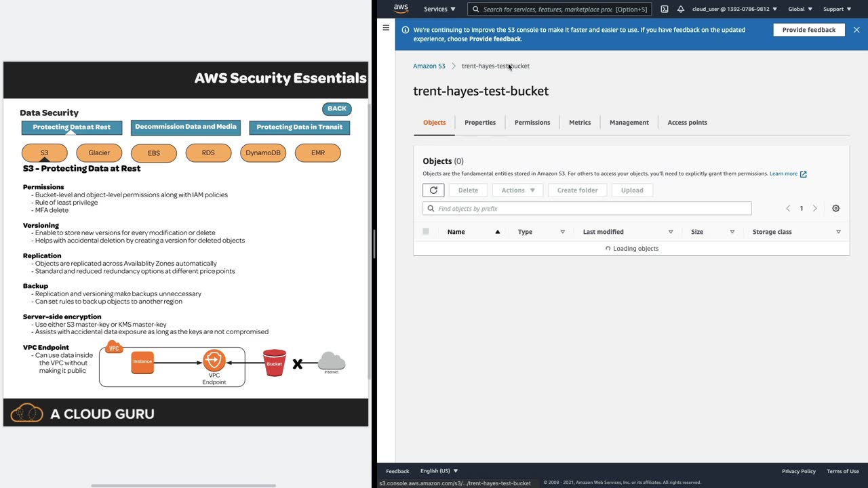Select the DynamoDB pill on slide
This screenshot has width=868, height=488.
point(263,153)
